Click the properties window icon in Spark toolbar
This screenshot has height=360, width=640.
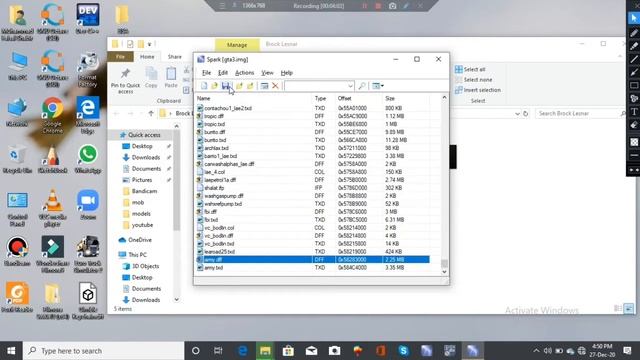pyautogui.click(x=264, y=86)
